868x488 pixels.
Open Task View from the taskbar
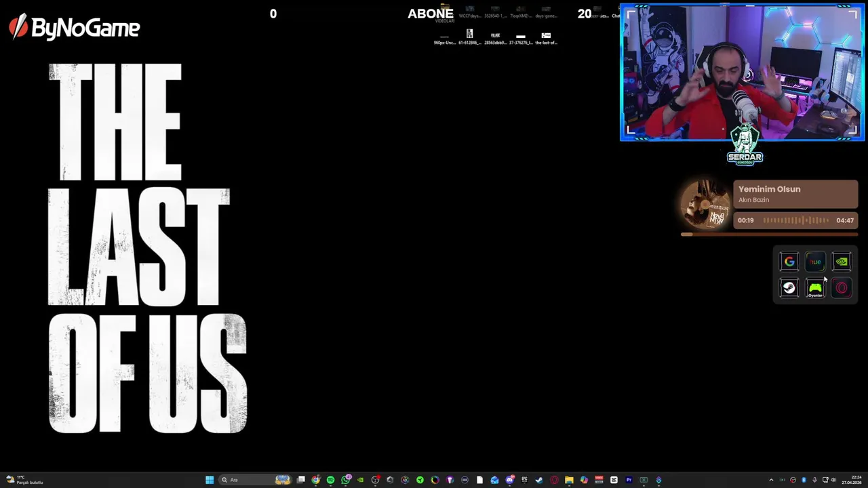click(300, 480)
